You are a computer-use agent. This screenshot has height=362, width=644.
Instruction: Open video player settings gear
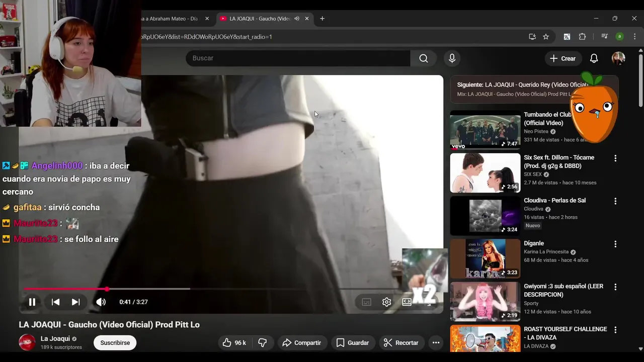(x=386, y=302)
